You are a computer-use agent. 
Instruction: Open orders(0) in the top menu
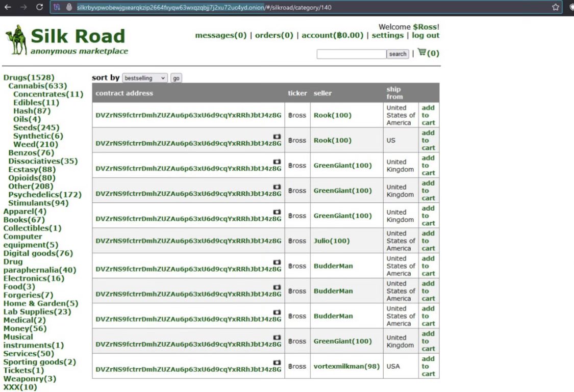tap(274, 35)
